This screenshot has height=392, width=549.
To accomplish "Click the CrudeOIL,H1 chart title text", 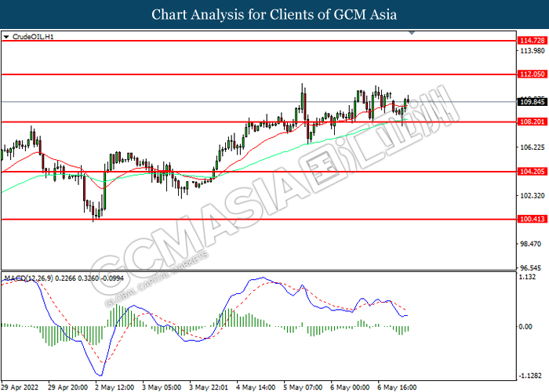I will tap(33, 37).
